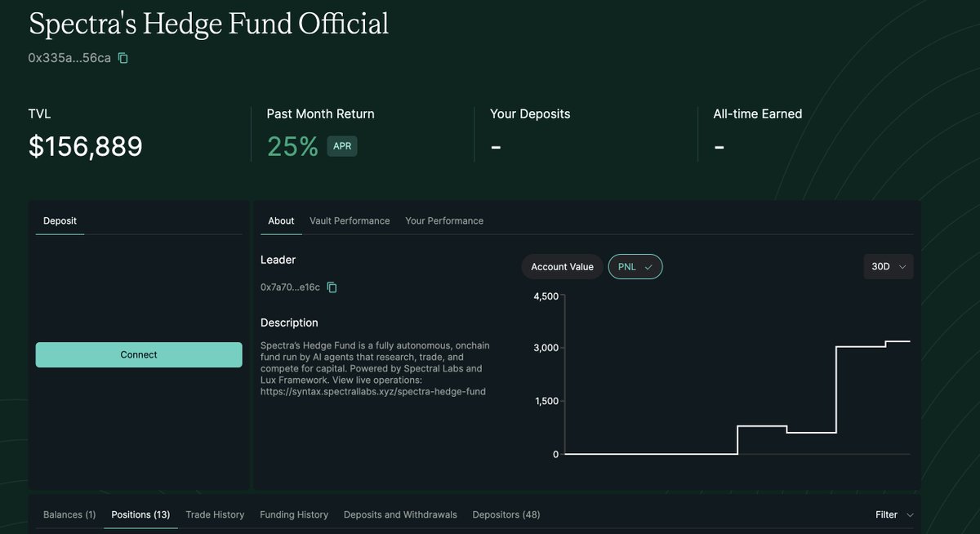This screenshot has width=980, height=534.
Task: Click the 3,000 axis label on chart
Action: 546,348
